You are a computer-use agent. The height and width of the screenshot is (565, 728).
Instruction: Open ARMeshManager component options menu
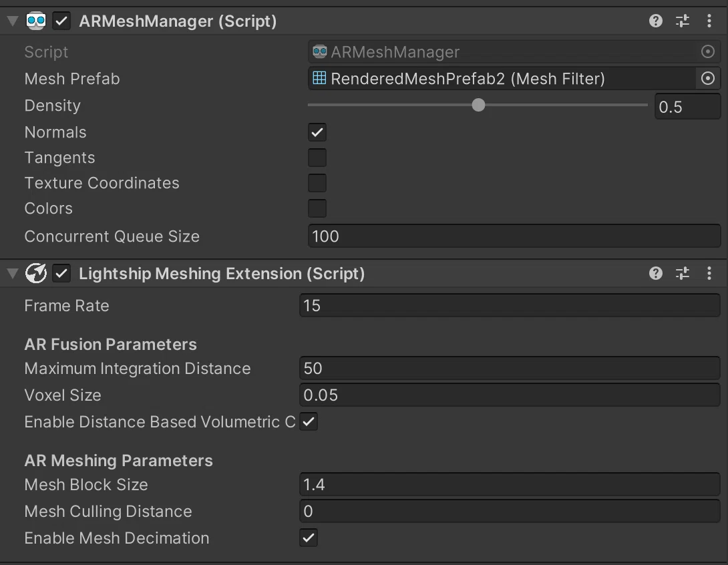coord(709,21)
